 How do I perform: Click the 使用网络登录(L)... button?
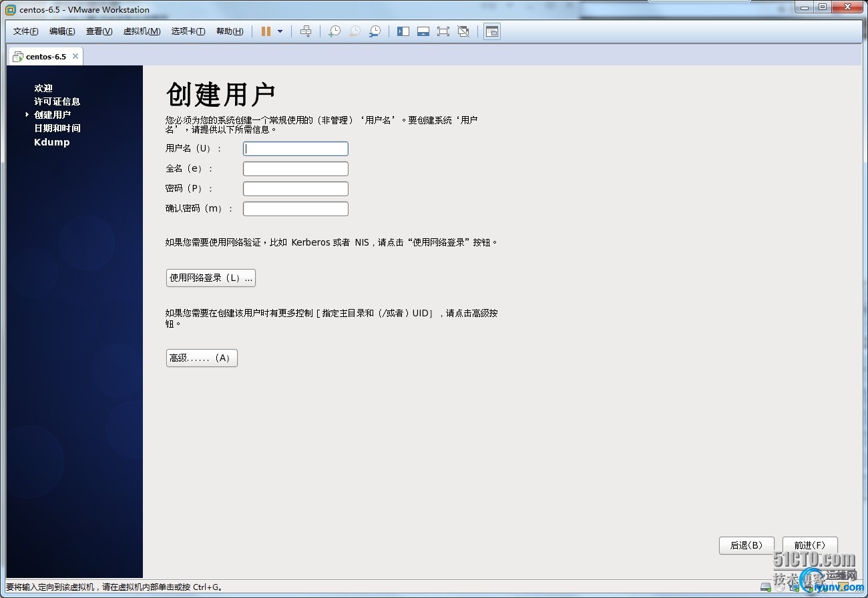[211, 278]
